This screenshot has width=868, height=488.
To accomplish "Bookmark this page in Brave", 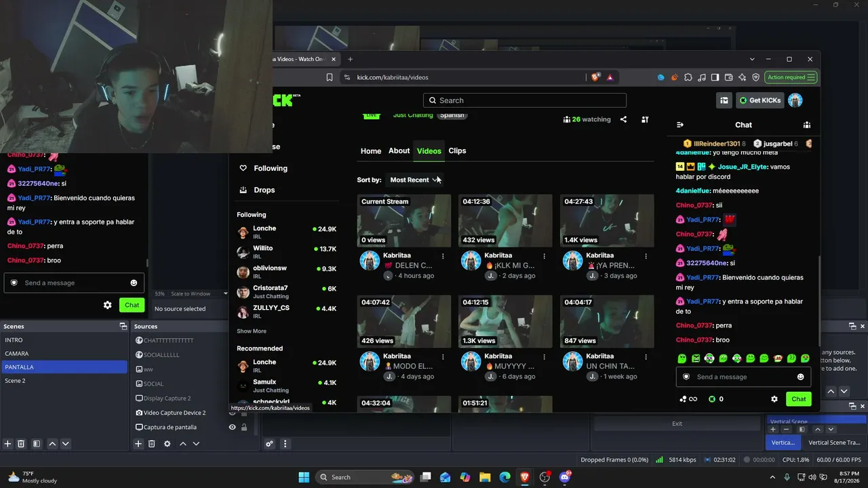I will [330, 77].
